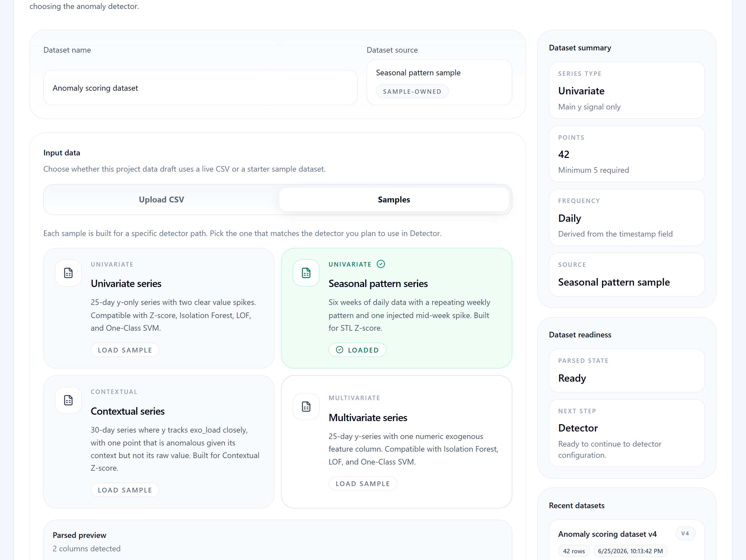Click the Dataset summary heading
The height and width of the screenshot is (560, 746).
click(x=580, y=48)
